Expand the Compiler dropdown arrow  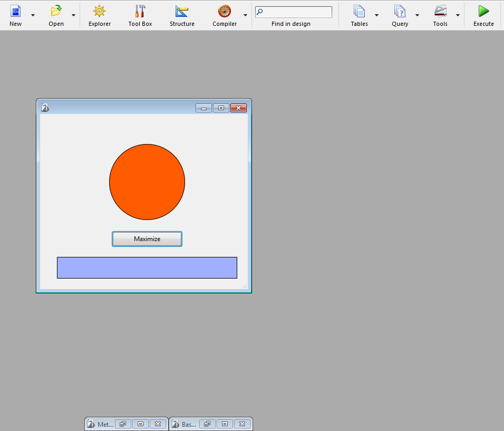(245, 15)
